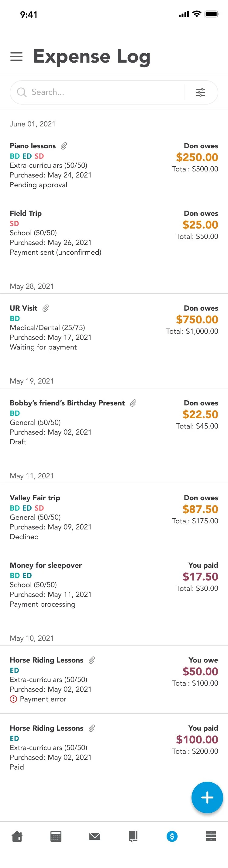Viewport: 228px width, 868px height.
Task: View UR Visit attachment paperclip
Action: pos(46,308)
